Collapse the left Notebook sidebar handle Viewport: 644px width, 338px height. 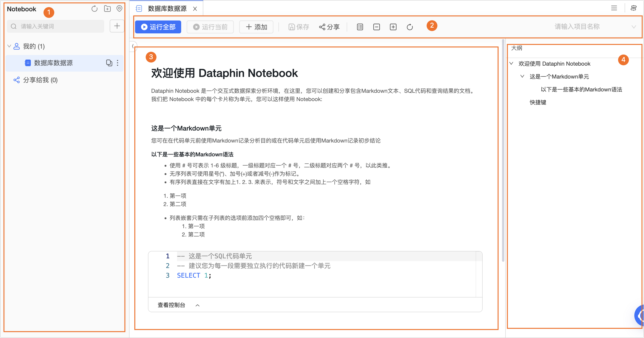tap(133, 46)
